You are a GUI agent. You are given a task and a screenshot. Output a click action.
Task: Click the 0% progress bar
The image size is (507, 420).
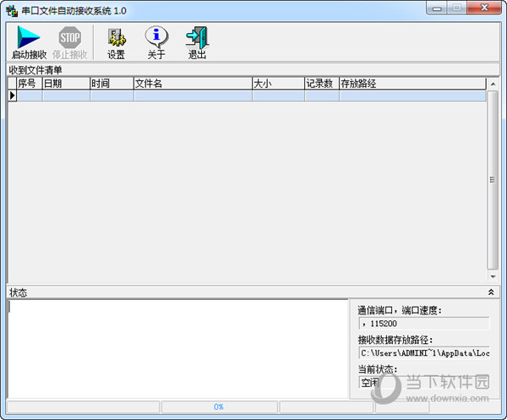[x=218, y=406]
